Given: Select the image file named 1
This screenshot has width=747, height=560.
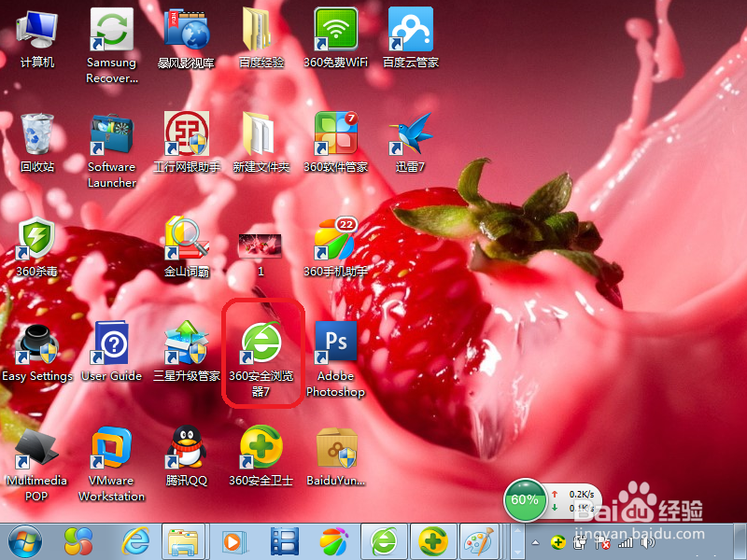Looking at the screenshot, I should (261, 255).
